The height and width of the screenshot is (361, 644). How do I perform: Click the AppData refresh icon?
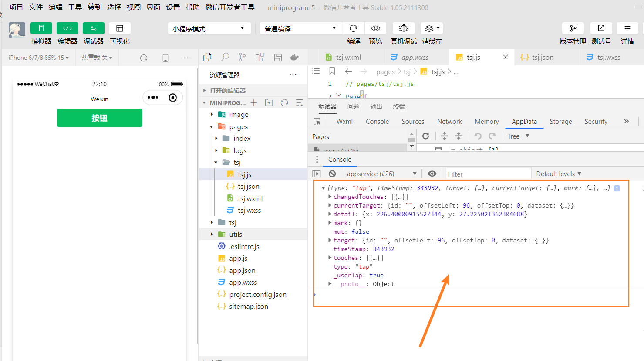[426, 136]
